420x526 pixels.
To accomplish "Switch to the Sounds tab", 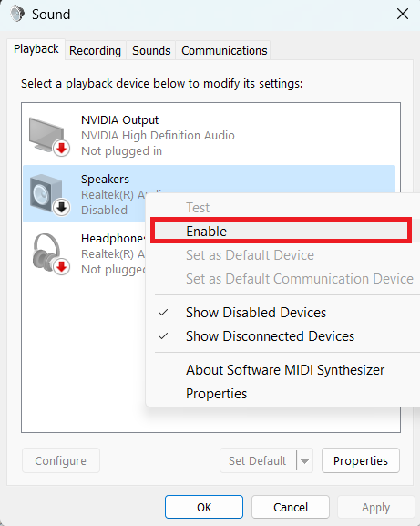I will click(x=151, y=51).
